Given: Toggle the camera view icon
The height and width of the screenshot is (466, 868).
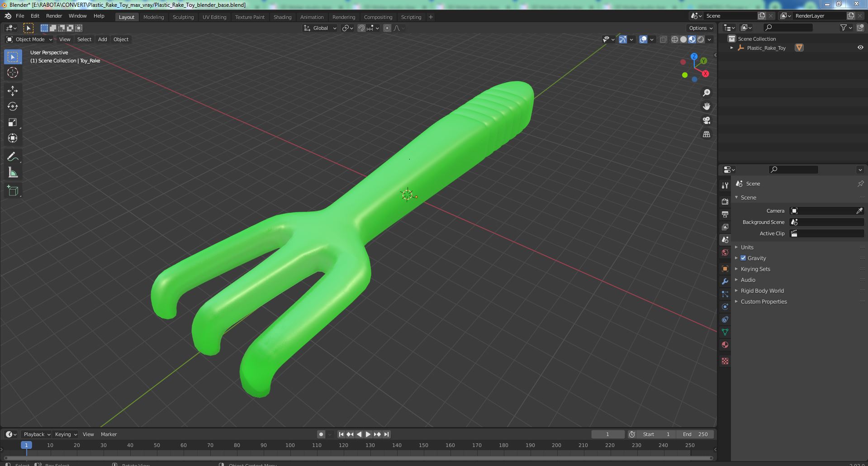Looking at the screenshot, I should coord(706,120).
